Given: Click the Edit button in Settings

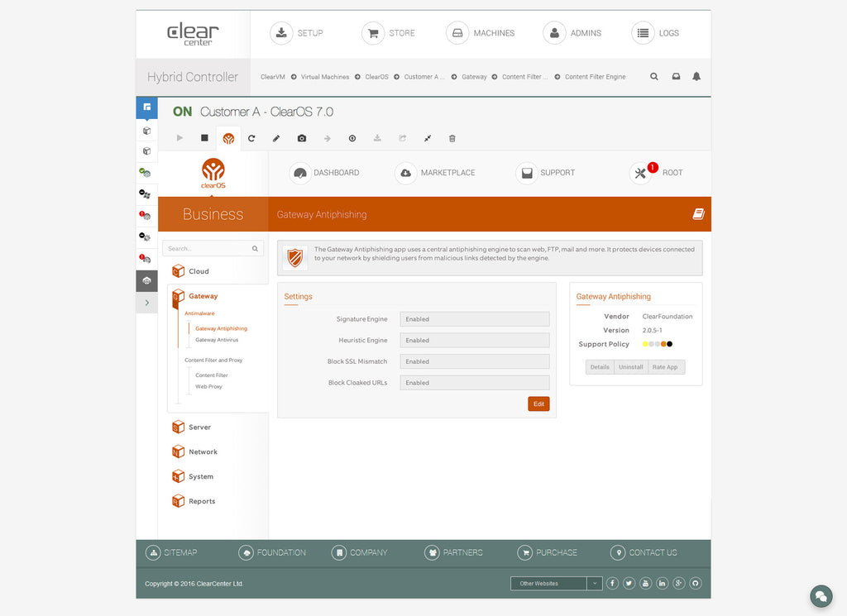Looking at the screenshot, I should click(x=538, y=404).
